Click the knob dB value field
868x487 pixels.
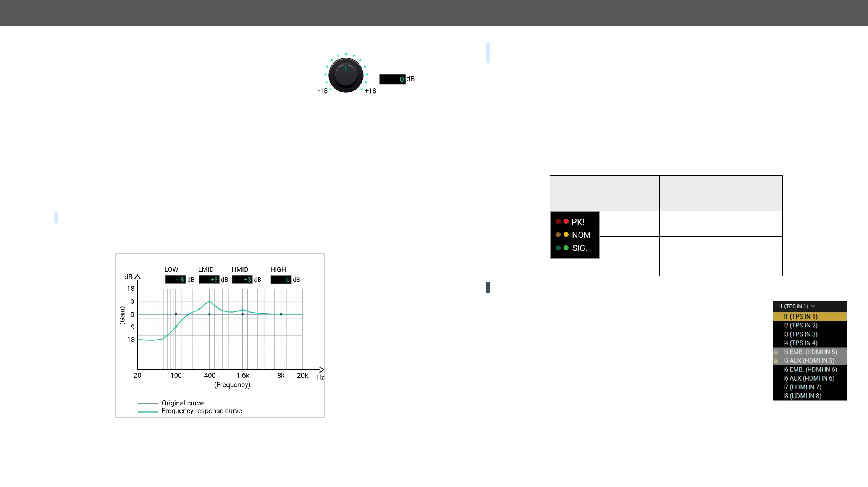(392, 79)
